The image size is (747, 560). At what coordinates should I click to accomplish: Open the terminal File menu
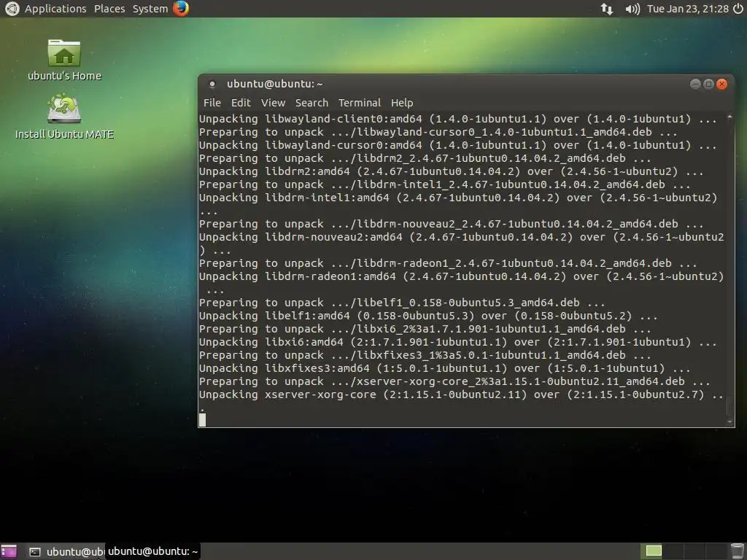(x=212, y=103)
